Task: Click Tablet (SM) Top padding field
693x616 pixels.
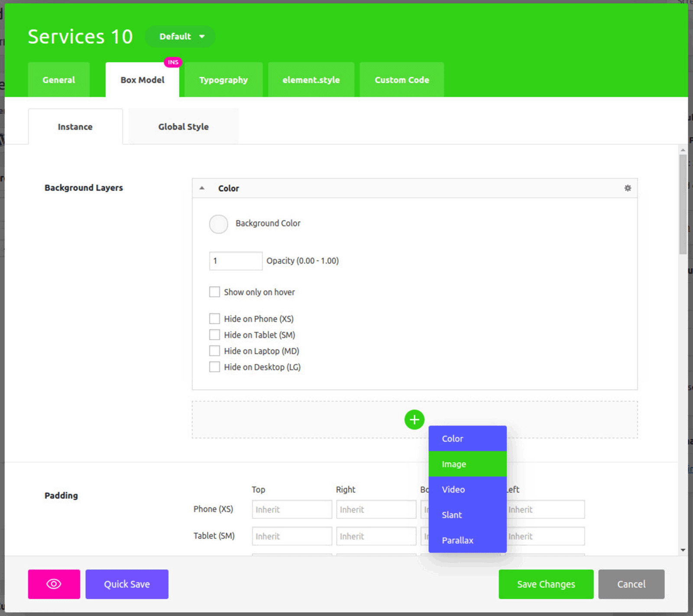Action: [x=292, y=536]
